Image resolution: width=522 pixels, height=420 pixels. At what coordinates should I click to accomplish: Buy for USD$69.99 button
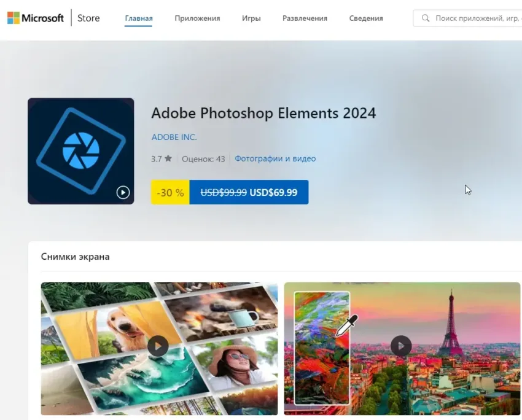coord(249,192)
